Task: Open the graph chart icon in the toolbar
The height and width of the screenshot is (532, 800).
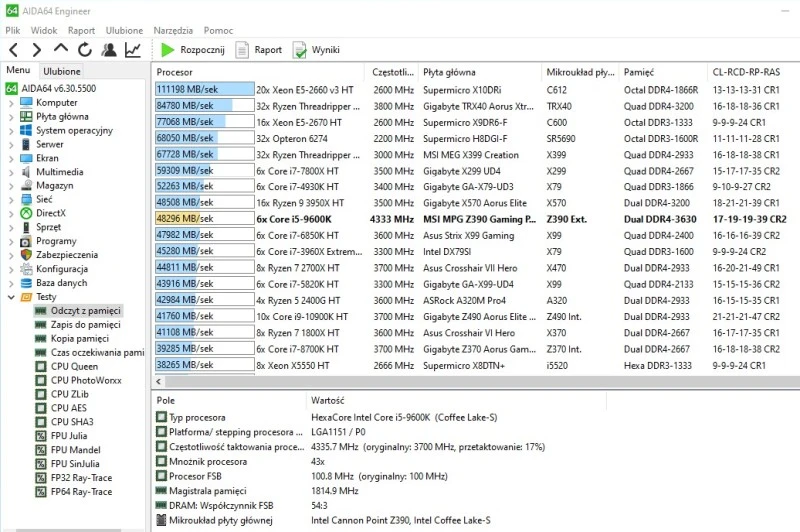Action: (133, 50)
